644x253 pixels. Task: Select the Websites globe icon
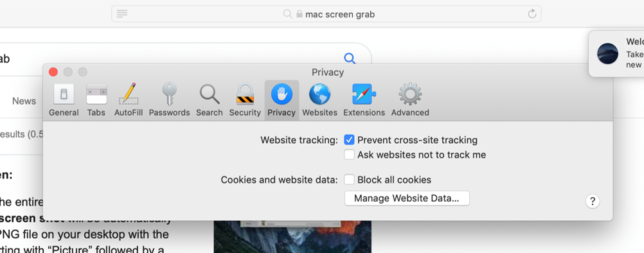(319, 100)
